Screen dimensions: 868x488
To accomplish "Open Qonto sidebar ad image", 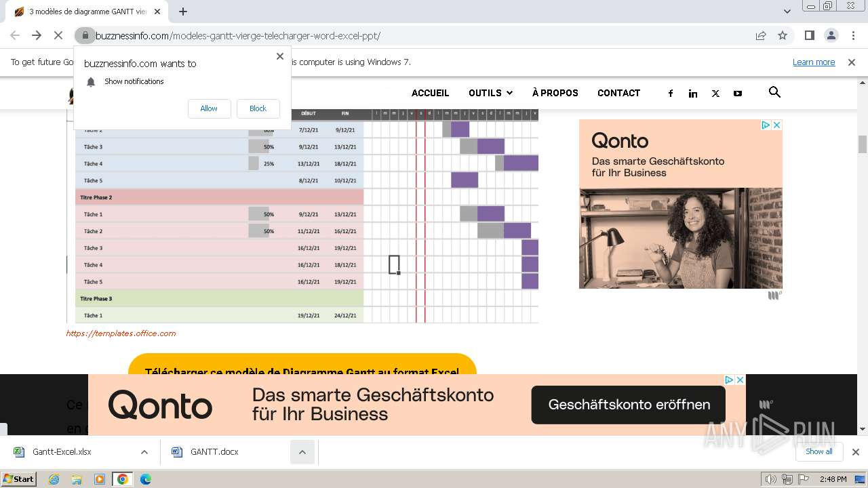I will [681, 238].
